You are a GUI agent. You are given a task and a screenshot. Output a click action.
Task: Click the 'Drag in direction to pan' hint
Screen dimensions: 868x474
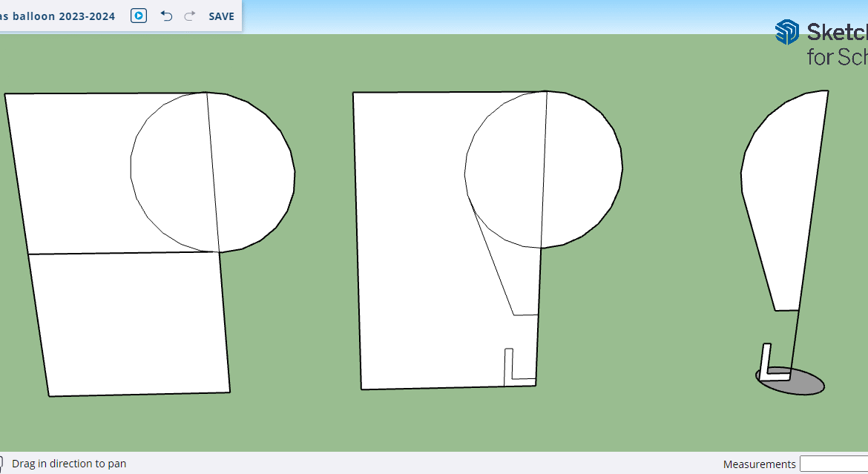point(69,464)
